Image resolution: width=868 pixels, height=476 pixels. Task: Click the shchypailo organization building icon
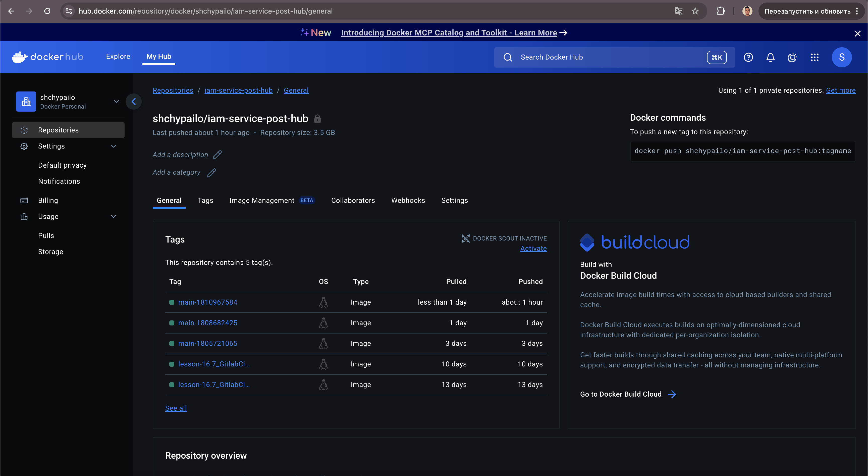tap(26, 102)
